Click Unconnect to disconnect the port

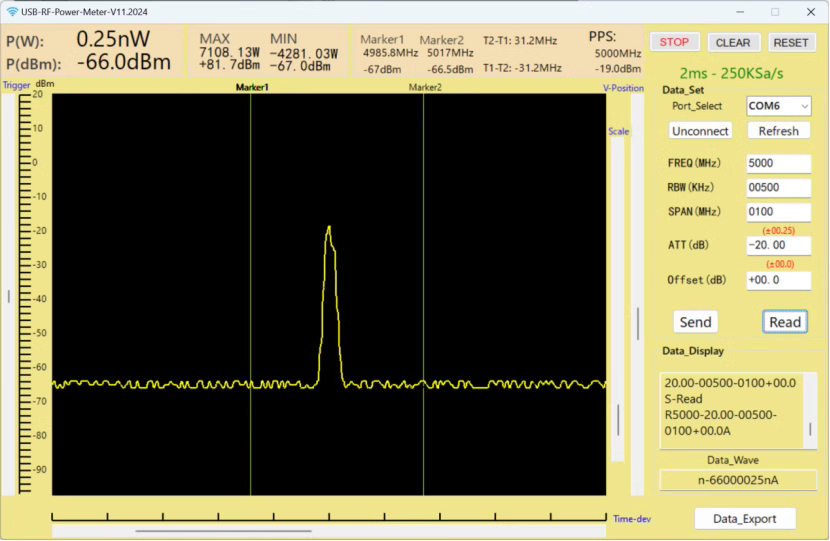700,131
